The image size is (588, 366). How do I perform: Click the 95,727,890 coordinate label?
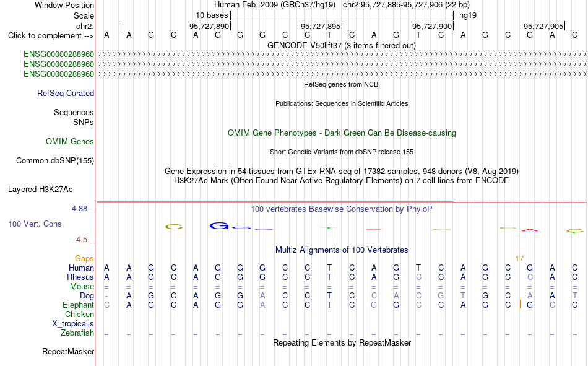tap(209, 26)
